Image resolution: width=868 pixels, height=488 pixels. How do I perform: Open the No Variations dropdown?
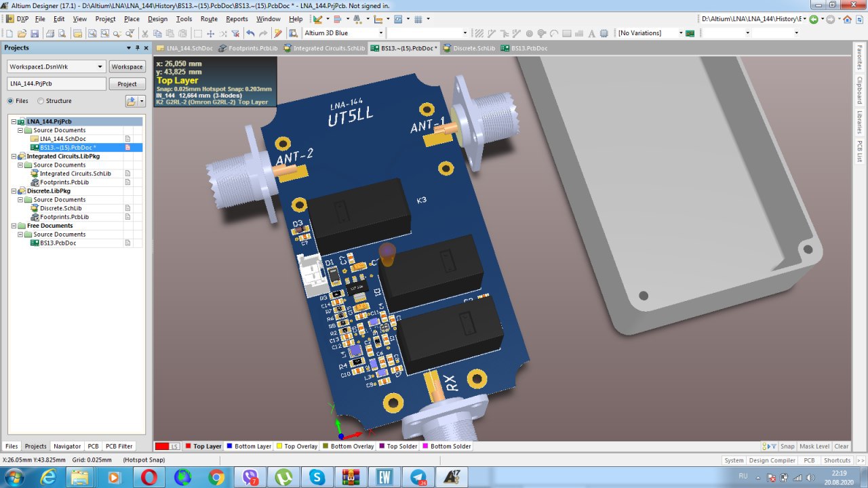[681, 33]
